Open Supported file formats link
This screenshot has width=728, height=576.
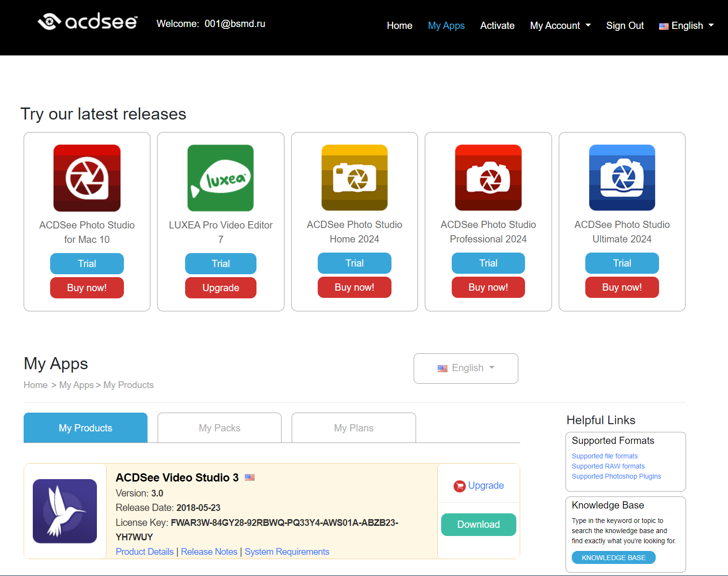click(605, 456)
